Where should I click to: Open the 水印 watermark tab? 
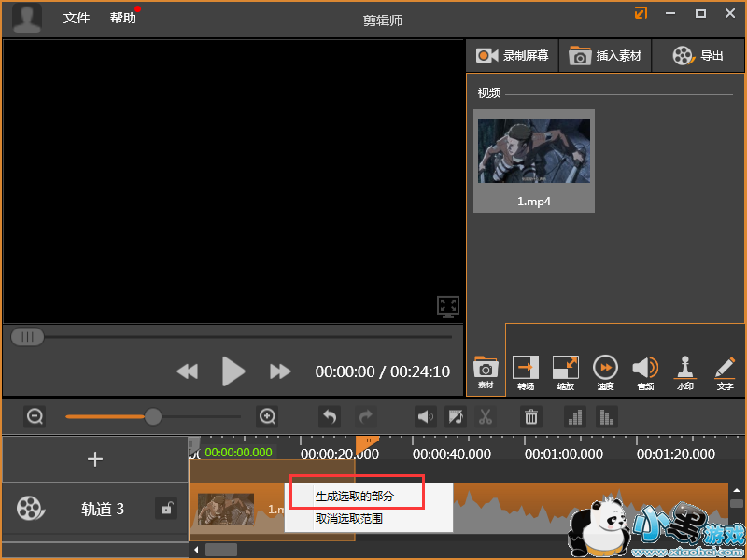pos(685,372)
